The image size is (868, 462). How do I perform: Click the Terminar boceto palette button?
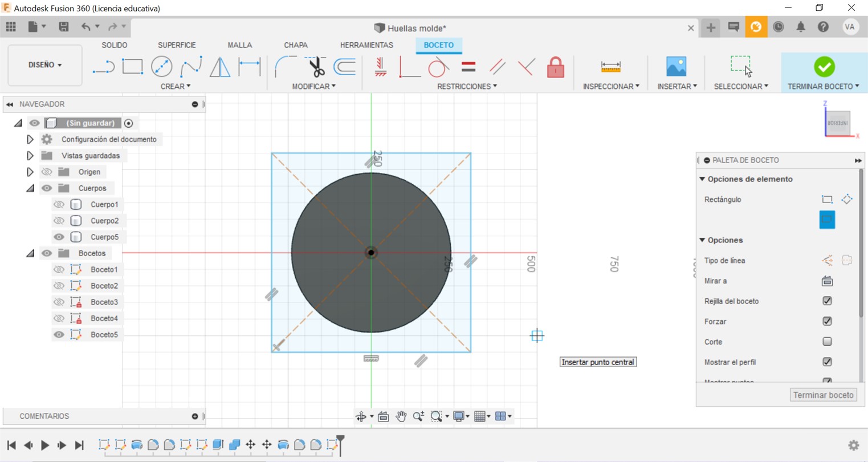coord(824,395)
